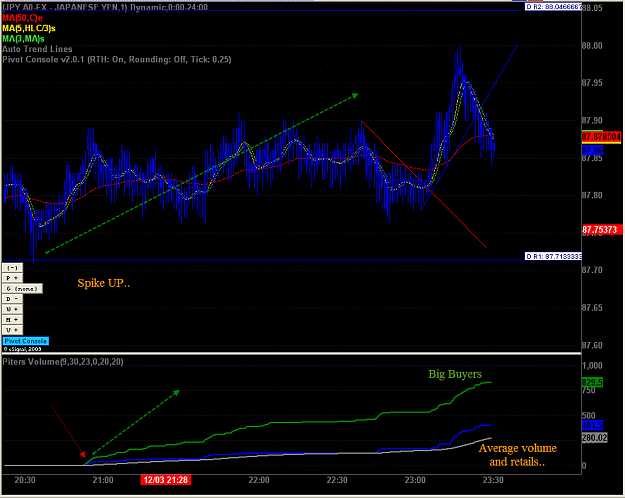Select the MA(50,C)e study label
625x498 pixels.
[22, 18]
